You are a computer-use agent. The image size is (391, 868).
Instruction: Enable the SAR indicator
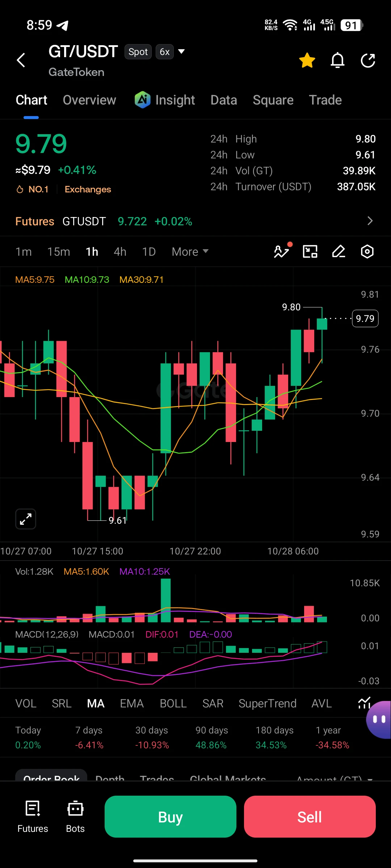point(213,703)
